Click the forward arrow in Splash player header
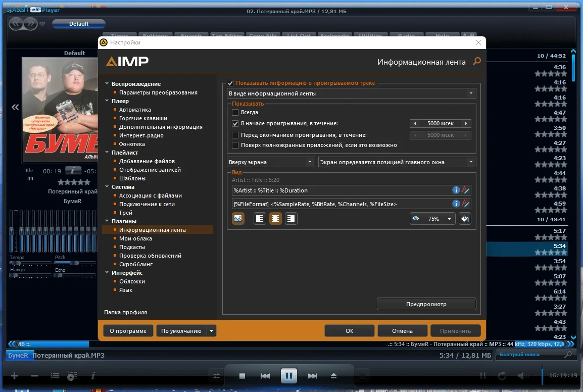 [30, 24]
